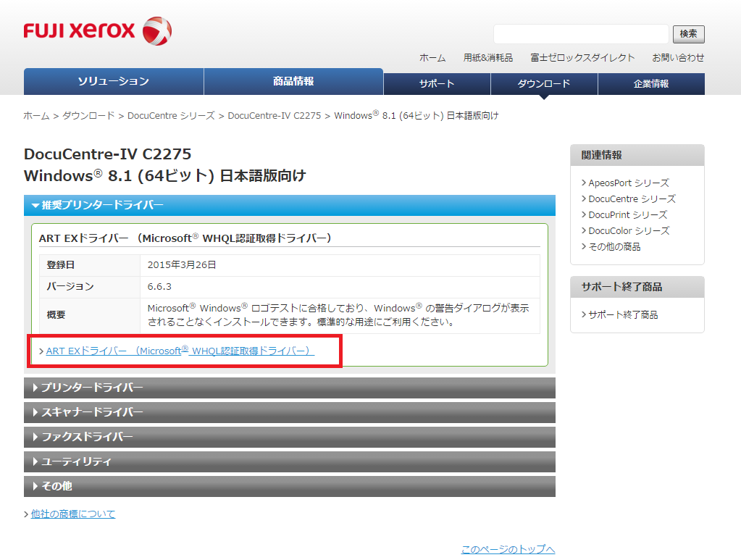Open the ホーム top link
741x560 pixels.
point(432,58)
